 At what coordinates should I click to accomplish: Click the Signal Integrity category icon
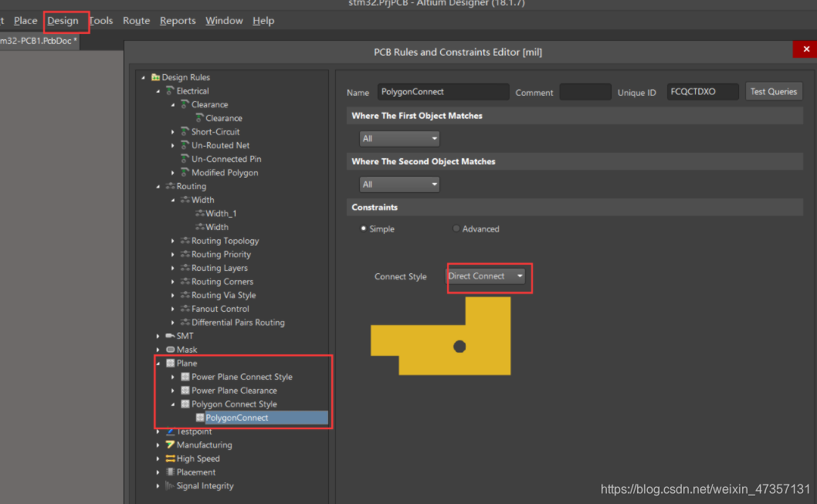coord(169,485)
